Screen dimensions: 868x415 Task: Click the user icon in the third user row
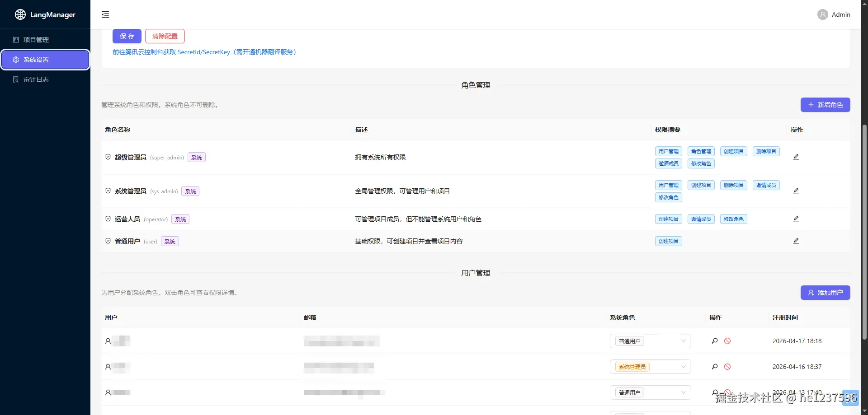108,392
